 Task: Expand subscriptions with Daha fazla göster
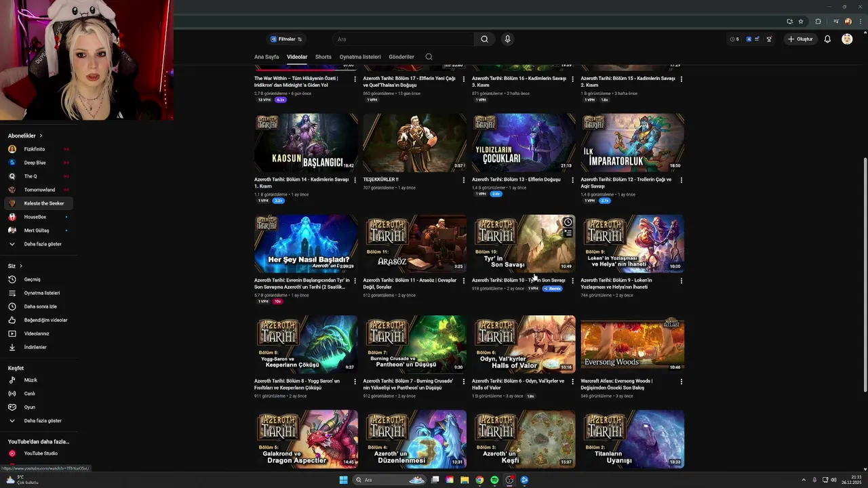39,244
